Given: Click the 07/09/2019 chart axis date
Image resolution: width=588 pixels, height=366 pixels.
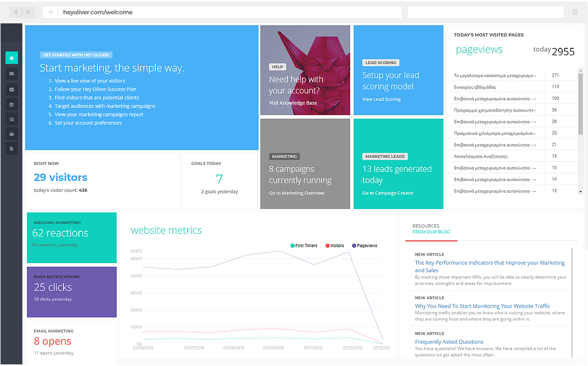Looking at the screenshot, I should [273, 348].
